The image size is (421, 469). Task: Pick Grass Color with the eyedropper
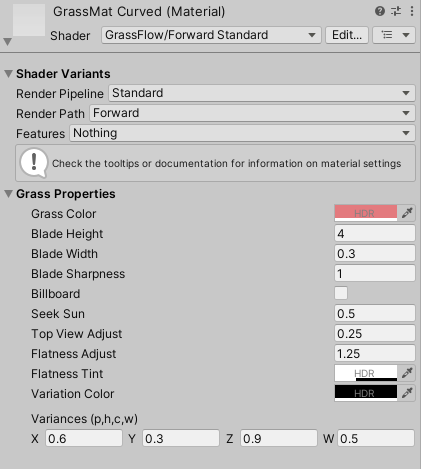pos(407,213)
